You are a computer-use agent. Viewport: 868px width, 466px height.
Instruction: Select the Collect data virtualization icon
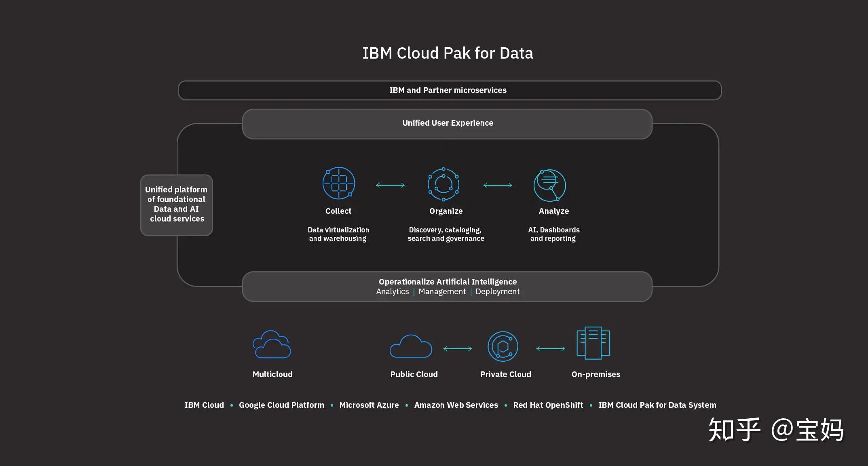(x=338, y=183)
